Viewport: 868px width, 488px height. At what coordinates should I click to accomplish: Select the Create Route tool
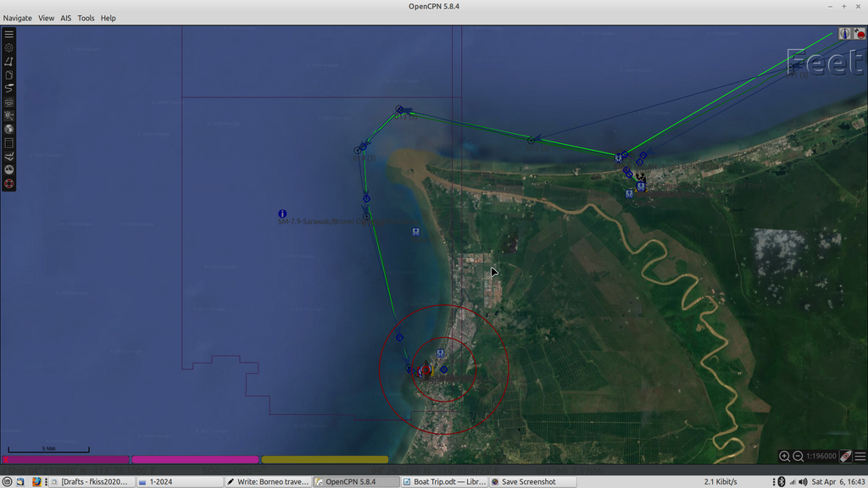[x=8, y=61]
